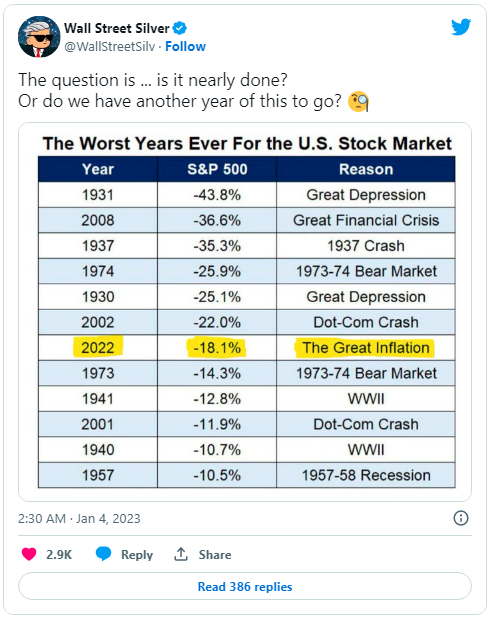The image size is (489, 620).
Task: Click the highlighted 2022 table cell
Action: (x=98, y=348)
